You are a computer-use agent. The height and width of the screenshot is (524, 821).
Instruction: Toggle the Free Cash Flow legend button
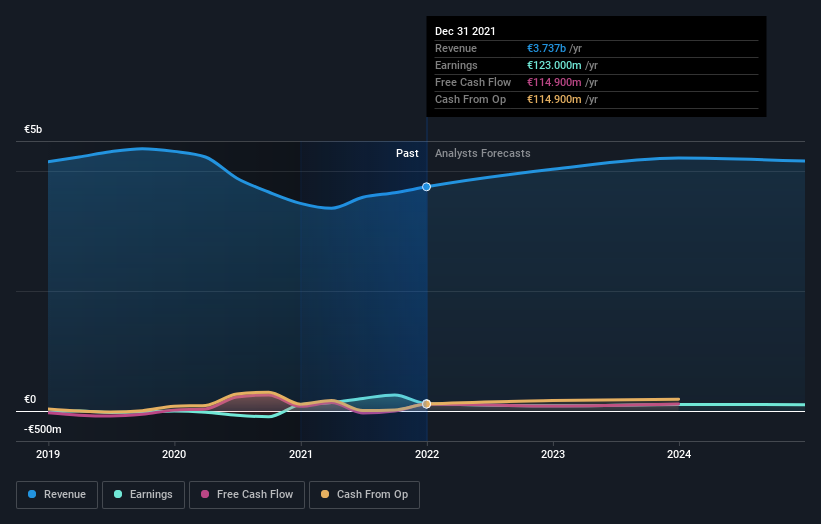pyautogui.click(x=247, y=495)
